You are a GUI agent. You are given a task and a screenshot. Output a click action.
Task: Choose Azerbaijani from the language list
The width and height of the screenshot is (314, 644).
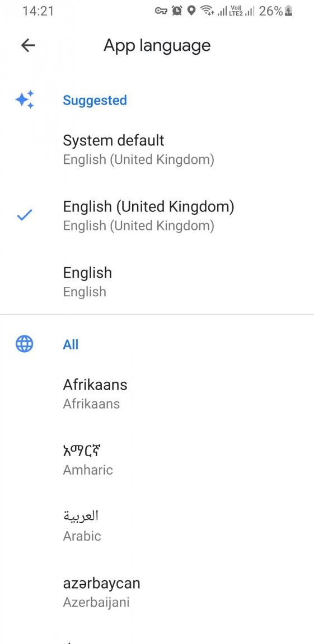pos(157,592)
